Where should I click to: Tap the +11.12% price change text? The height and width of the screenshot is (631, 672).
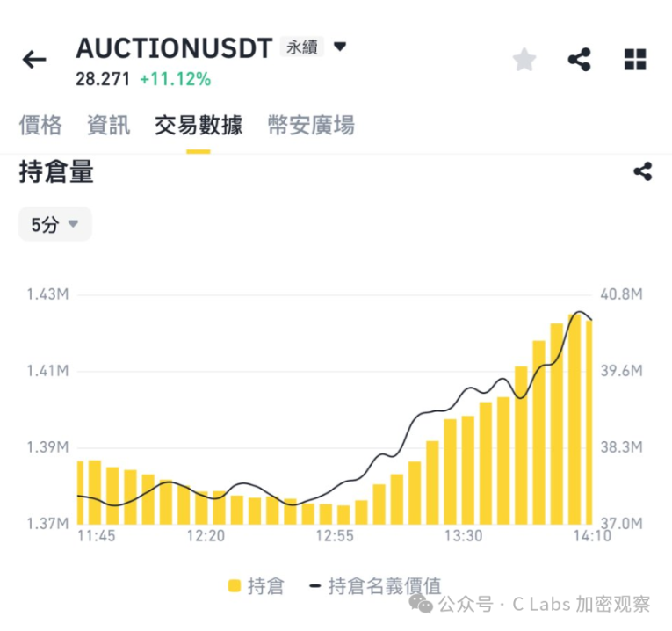pyautogui.click(x=176, y=79)
